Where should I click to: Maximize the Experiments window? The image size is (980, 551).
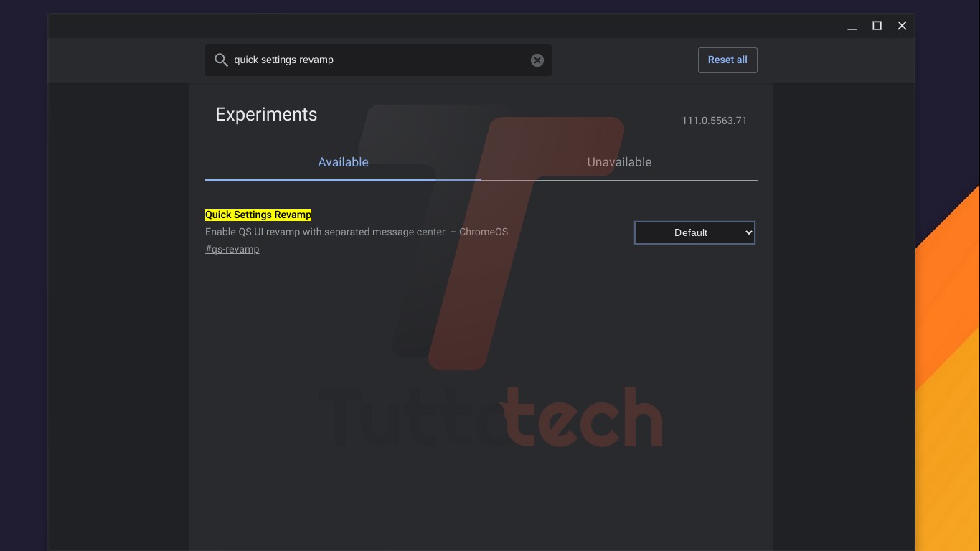[877, 26]
